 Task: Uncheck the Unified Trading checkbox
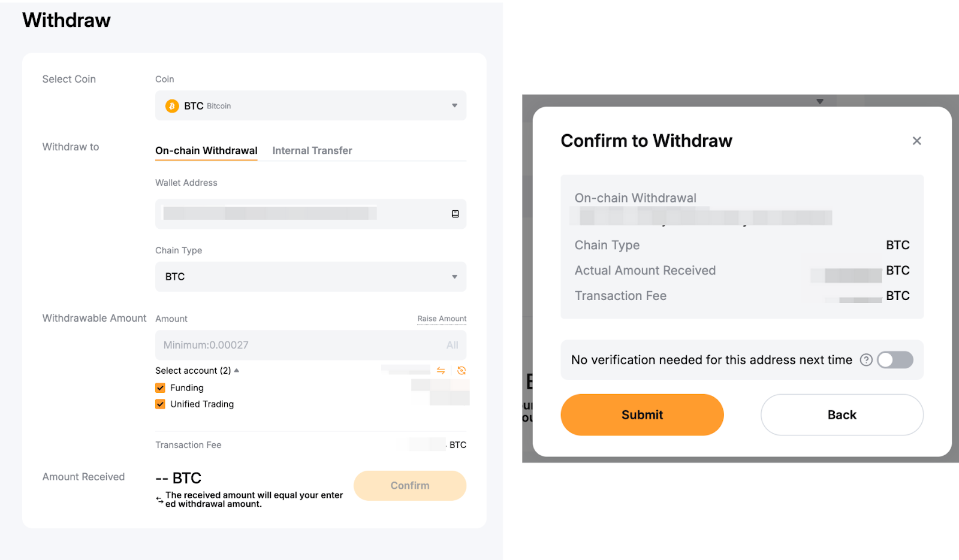[x=160, y=404]
